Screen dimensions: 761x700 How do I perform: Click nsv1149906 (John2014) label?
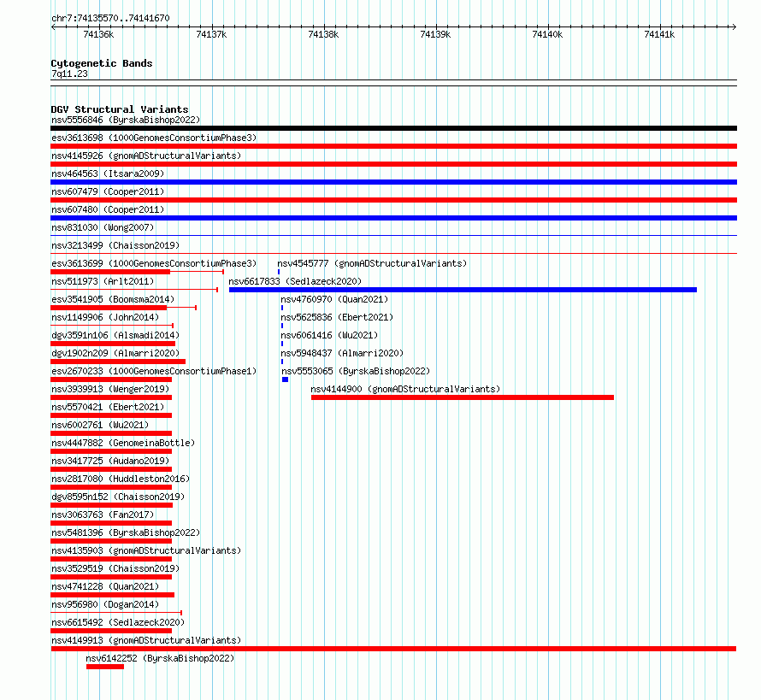105,317
